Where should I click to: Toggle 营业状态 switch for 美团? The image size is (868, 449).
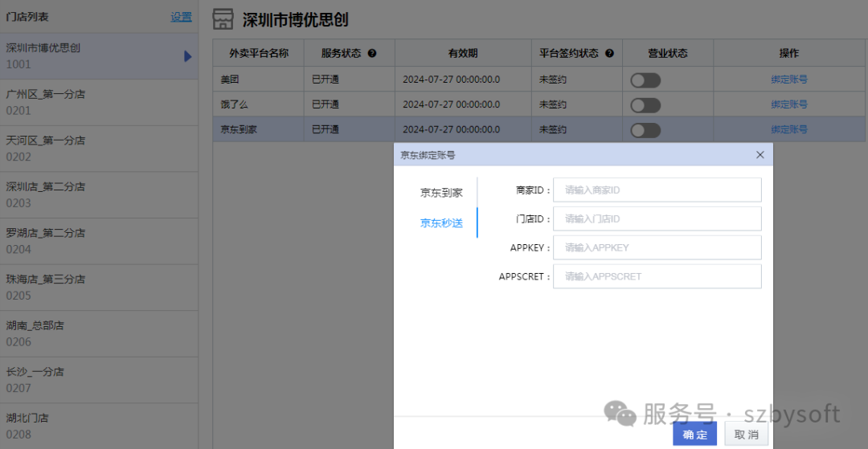click(x=645, y=80)
